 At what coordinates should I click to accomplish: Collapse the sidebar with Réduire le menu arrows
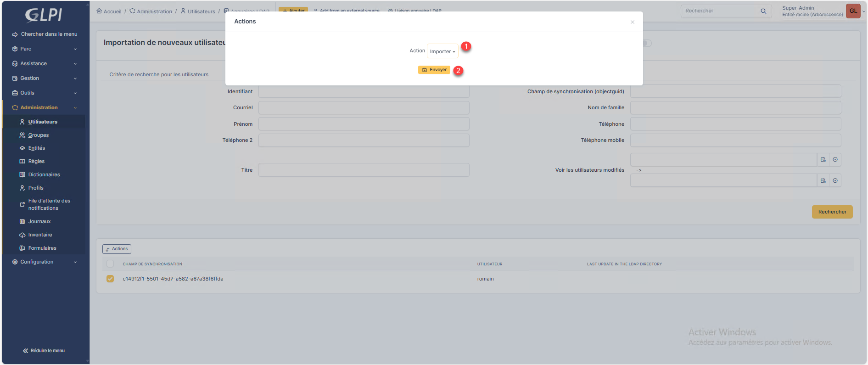tap(26, 351)
